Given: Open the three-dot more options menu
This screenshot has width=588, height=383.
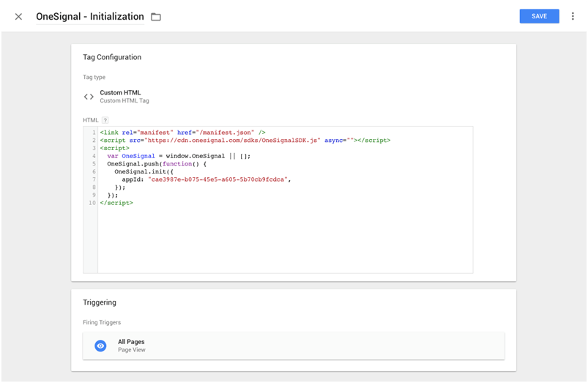Looking at the screenshot, I should (x=573, y=16).
